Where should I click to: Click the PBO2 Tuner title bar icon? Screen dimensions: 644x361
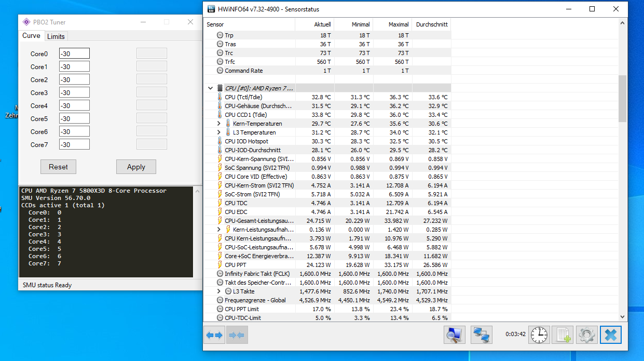pos(26,22)
